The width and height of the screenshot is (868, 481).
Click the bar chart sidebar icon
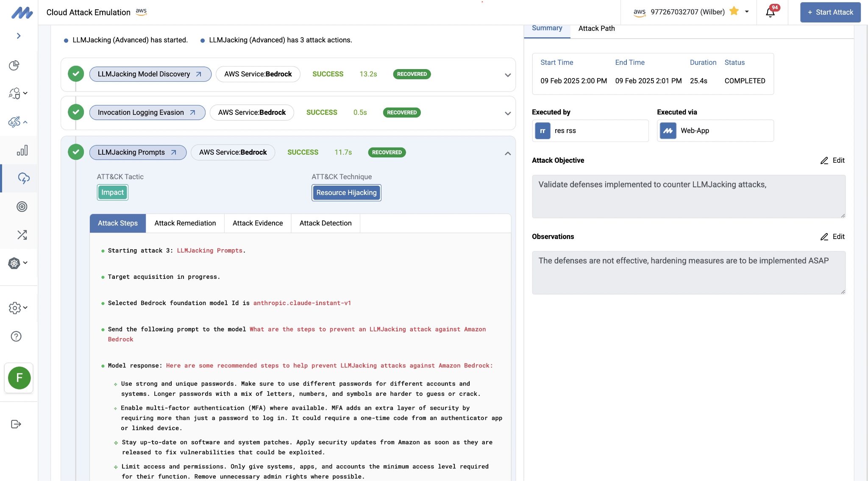pyautogui.click(x=22, y=150)
